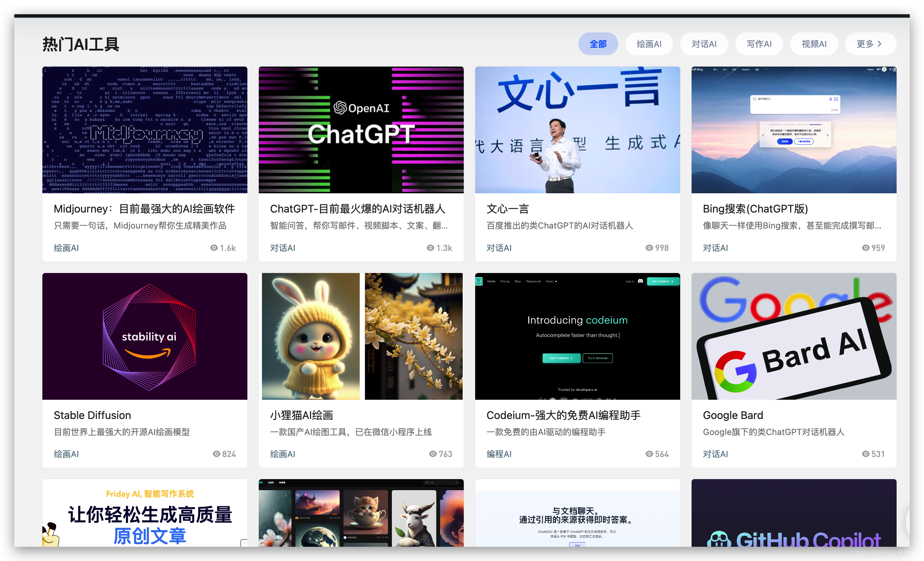924x561 pixels.
Task: Click the eye views icon beside 1.6k
Action: (214, 248)
